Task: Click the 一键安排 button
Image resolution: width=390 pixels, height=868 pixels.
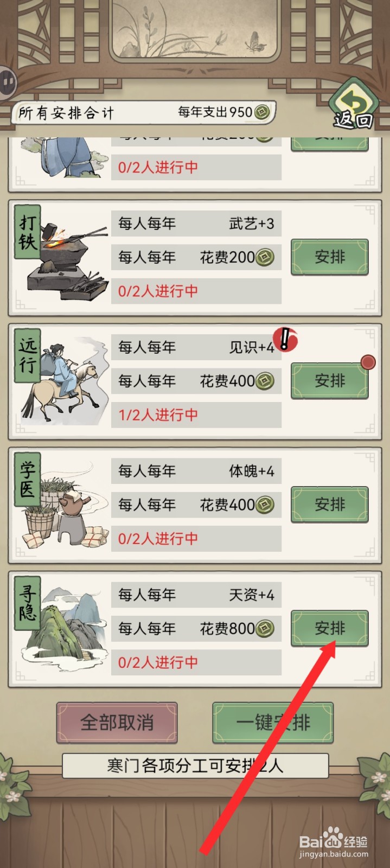Action: 273,723
